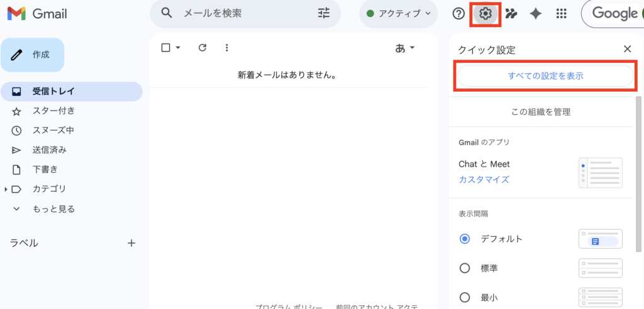Open the Google apps grid
Image resolution: width=644 pixels, height=309 pixels.
(562, 14)
